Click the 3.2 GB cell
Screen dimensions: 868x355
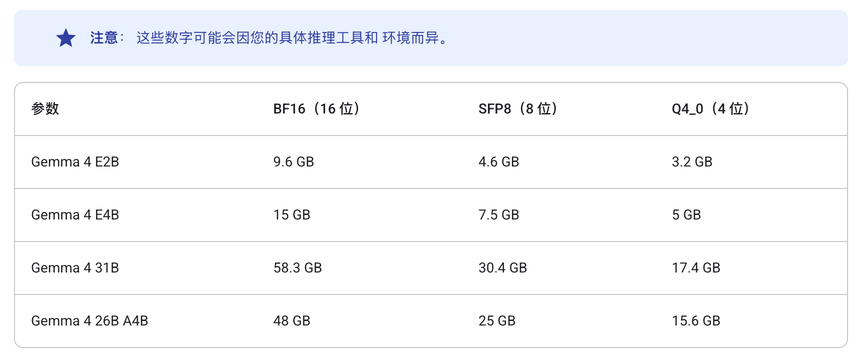(692, 162)
